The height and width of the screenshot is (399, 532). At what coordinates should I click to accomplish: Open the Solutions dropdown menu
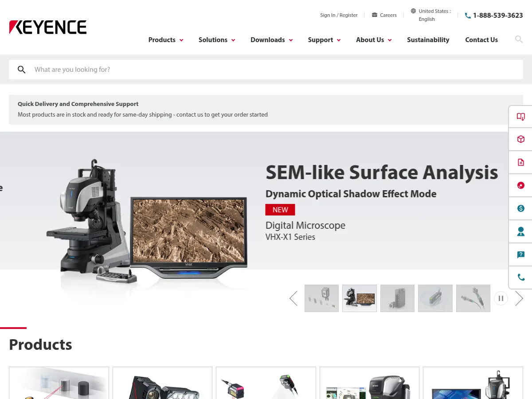(216, 39)
